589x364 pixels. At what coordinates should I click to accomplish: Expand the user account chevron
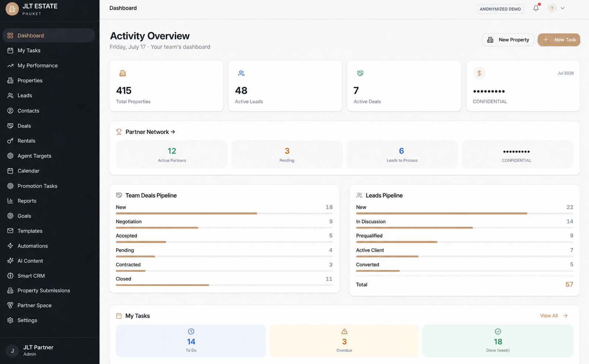click(562, 8)
